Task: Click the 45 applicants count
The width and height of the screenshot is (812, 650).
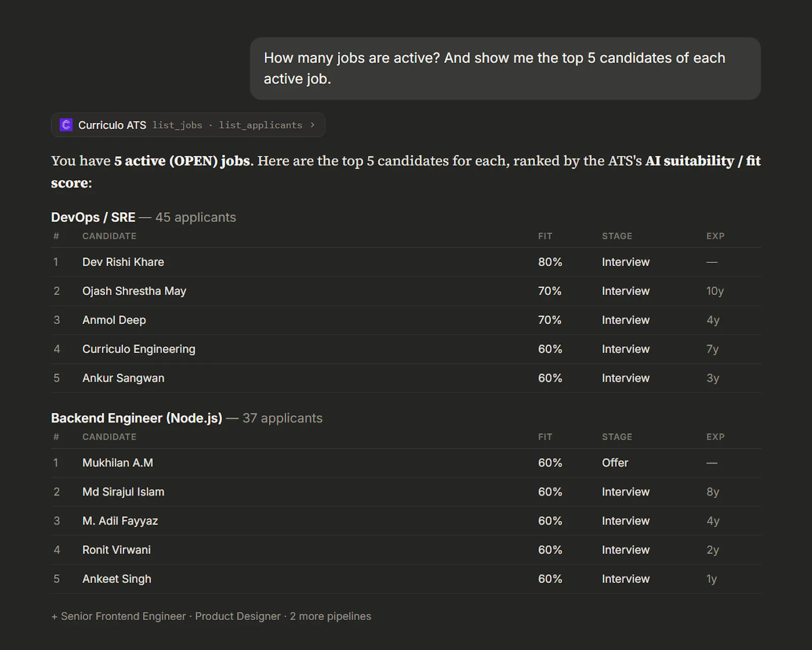Action: point(195,217)
